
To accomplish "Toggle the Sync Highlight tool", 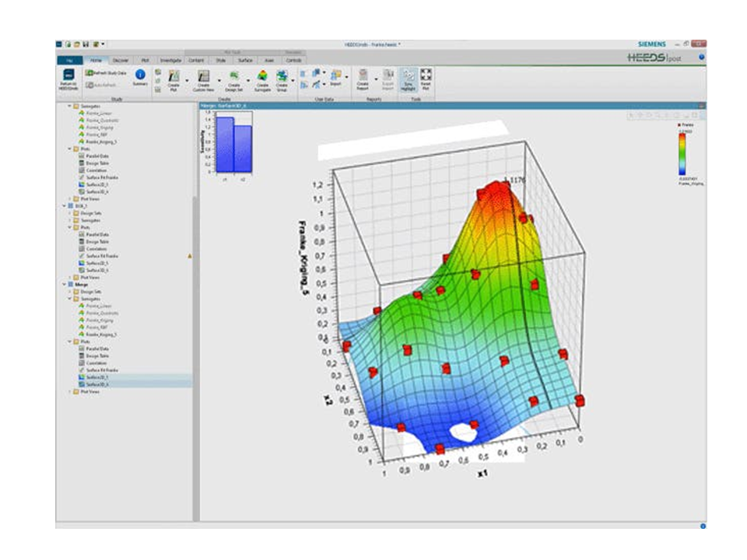I will pyautogui.click(x=409, y=79).
